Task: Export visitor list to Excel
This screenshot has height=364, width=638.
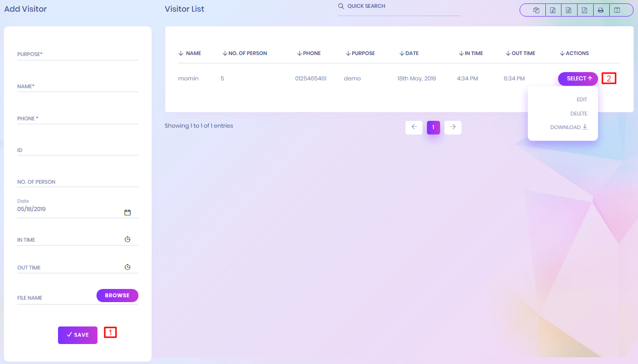Action: pyautogui.click(x=553, y=10)
